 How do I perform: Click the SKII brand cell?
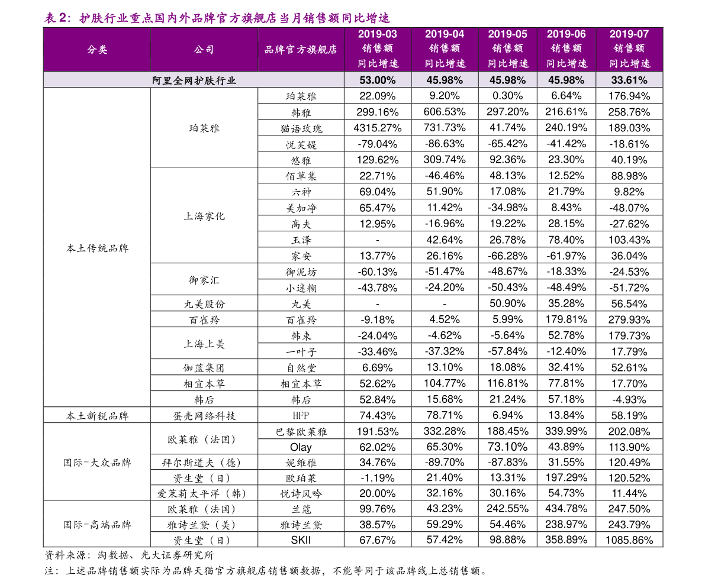(301, 540)
